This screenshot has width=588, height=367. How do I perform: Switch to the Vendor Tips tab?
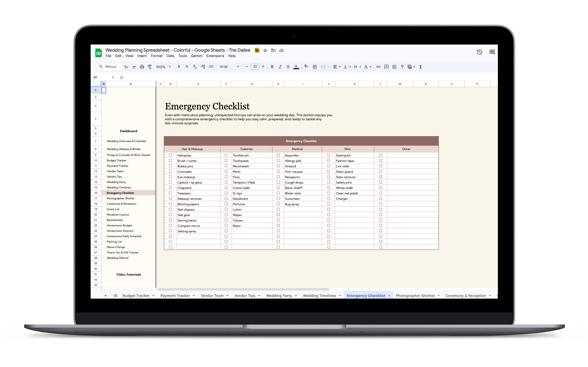[245, 296]
